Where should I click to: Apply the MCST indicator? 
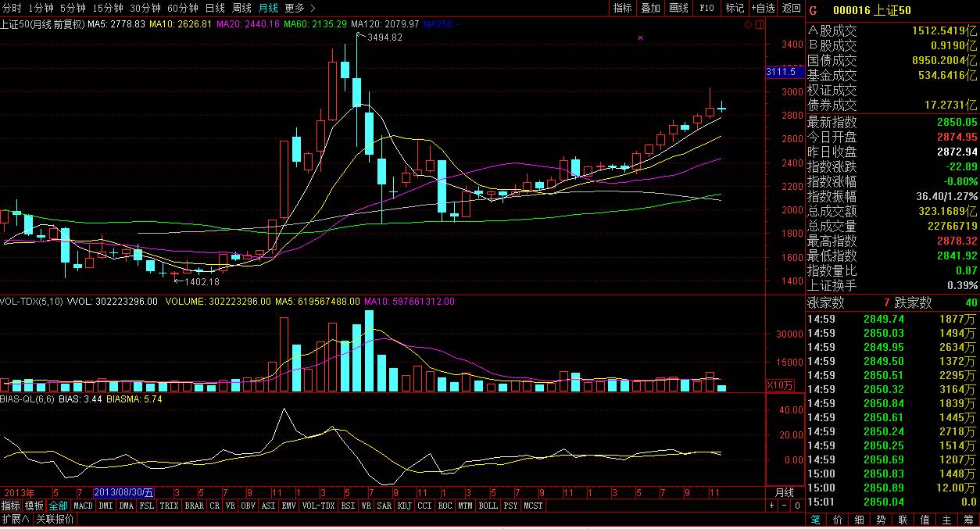[x=533, y=506]
